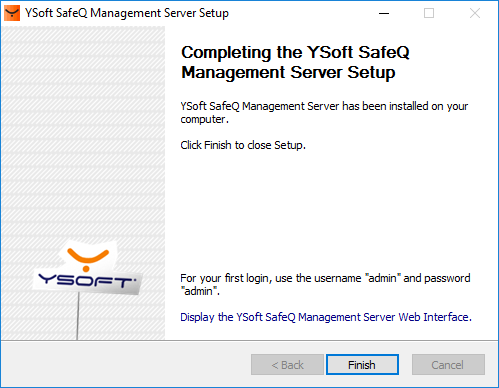This screenshot has height=388, width=499.
Task: Click the disabled Back button
Action: [287, 364]
